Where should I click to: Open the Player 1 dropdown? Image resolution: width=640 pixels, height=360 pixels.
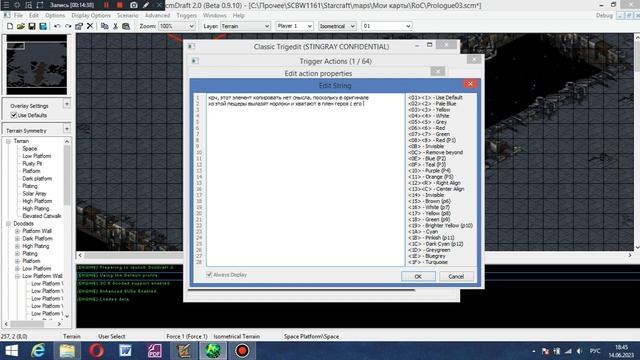294,26
